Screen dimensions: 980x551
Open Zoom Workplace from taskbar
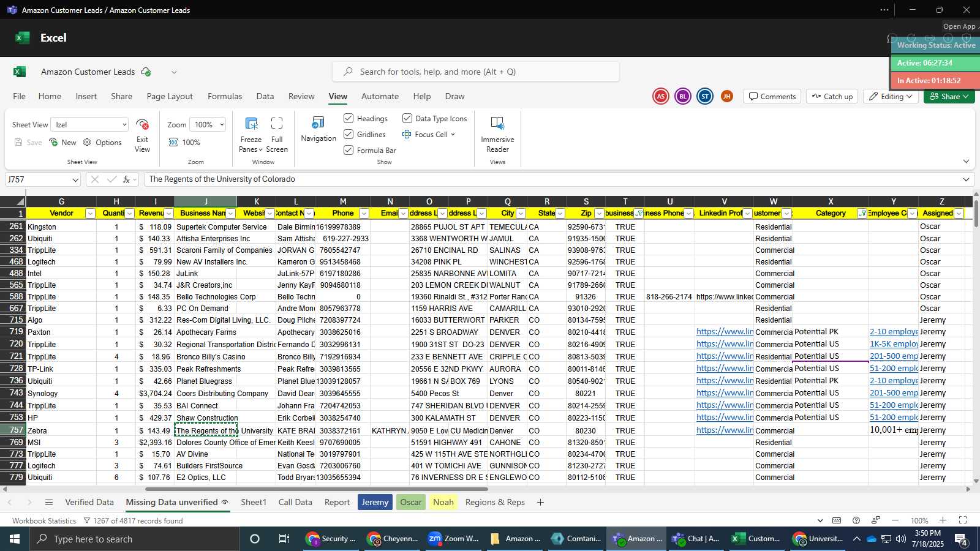tap(453, 539)
